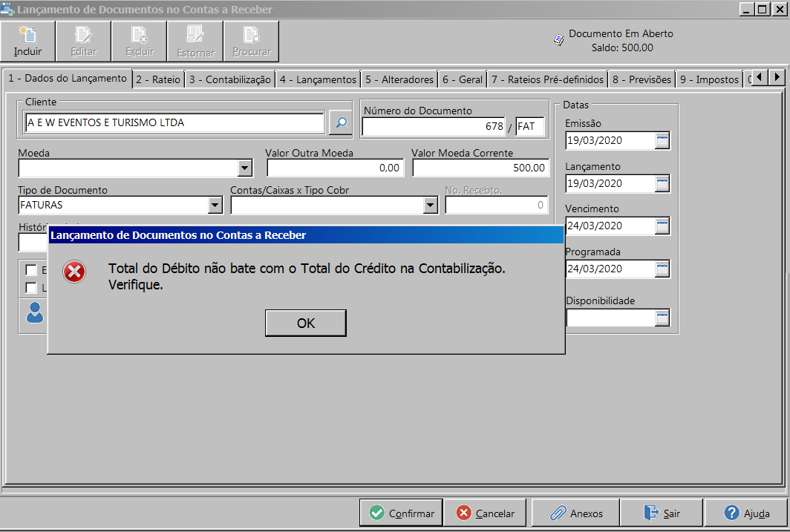Open the Lançamento date calendar picker
The height and width of the screenshot is (532, 790).
coord(662,184)
